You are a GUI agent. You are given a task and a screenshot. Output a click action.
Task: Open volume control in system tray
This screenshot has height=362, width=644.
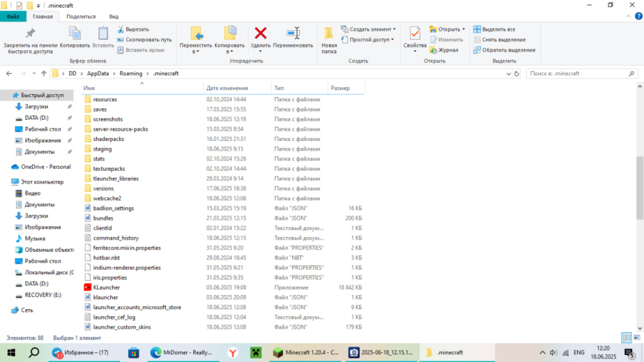pos(553,352)
